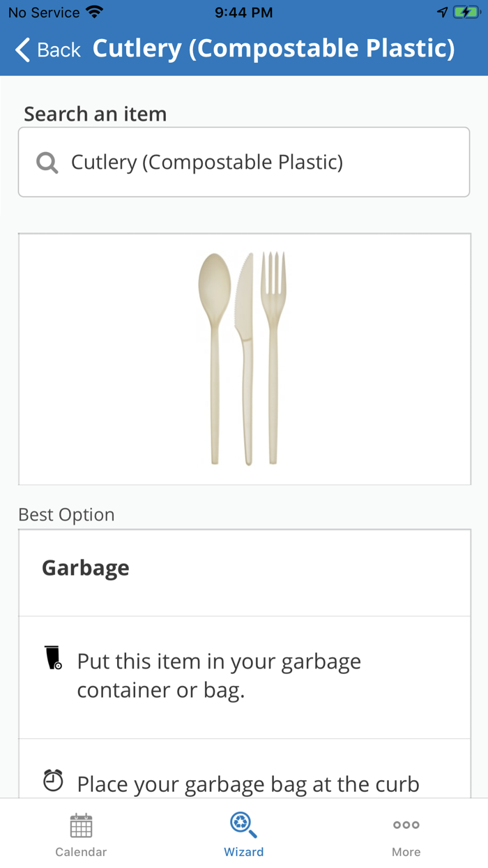This screenshot has height=868, width=488.
Task: Tap the compostable cutlery image
Action: point(243,359)
